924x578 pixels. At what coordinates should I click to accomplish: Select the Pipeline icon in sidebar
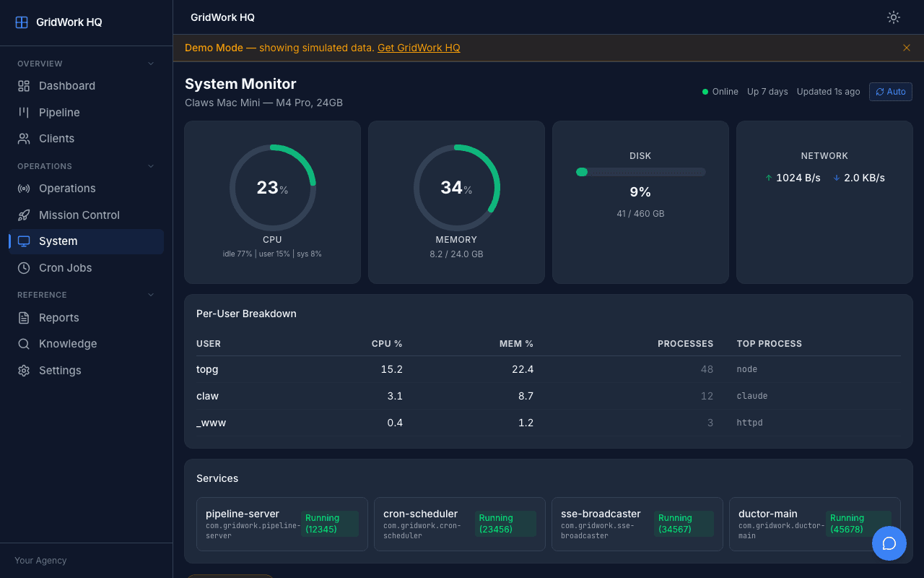coord(22,112)
